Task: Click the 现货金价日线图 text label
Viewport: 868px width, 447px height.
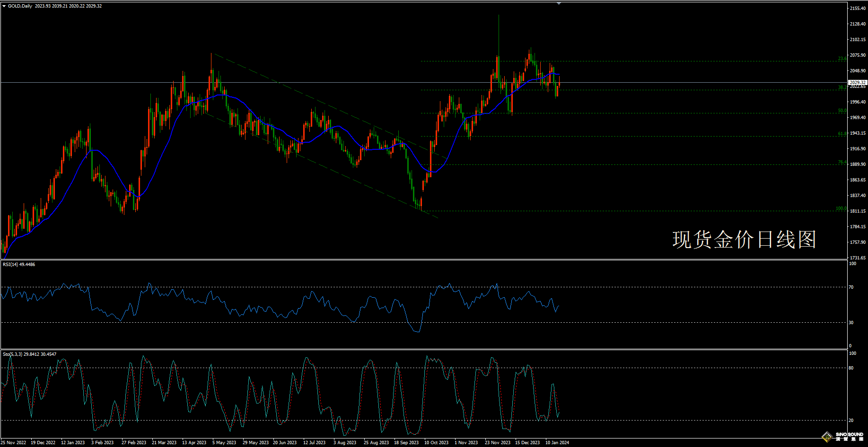Action: click(x=744, y=240)
